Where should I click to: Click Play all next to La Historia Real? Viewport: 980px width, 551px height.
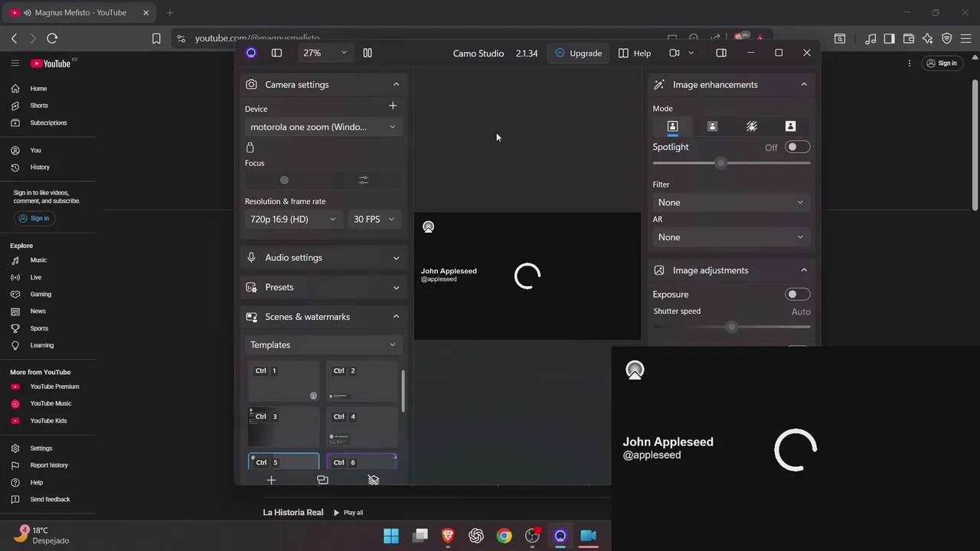(348, 513)
